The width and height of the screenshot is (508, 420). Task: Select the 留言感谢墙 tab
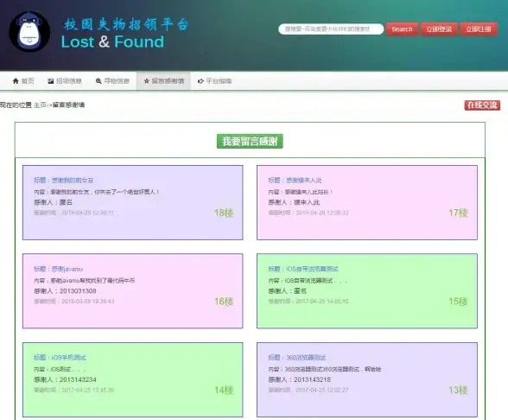coord(163,81)
